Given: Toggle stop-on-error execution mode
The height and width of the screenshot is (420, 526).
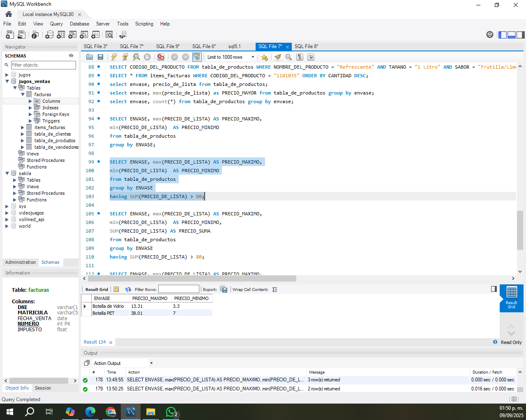Looking at the screenshot, I should coord(161,57).
